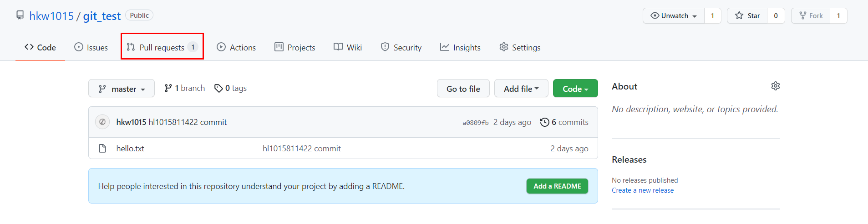This screenshot has width=868, height=224.
Task: Expand the Unwatch notifications dropdown
Action: (674, 16)
